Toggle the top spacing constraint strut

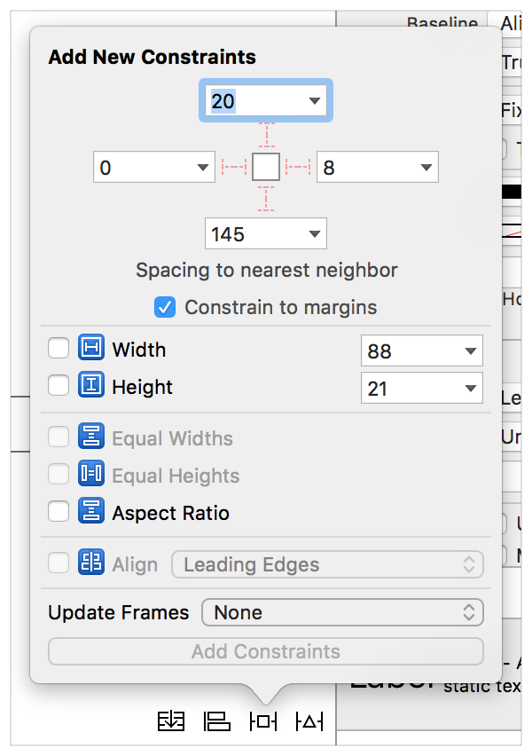pyautogui.click(x=265, y=133)
